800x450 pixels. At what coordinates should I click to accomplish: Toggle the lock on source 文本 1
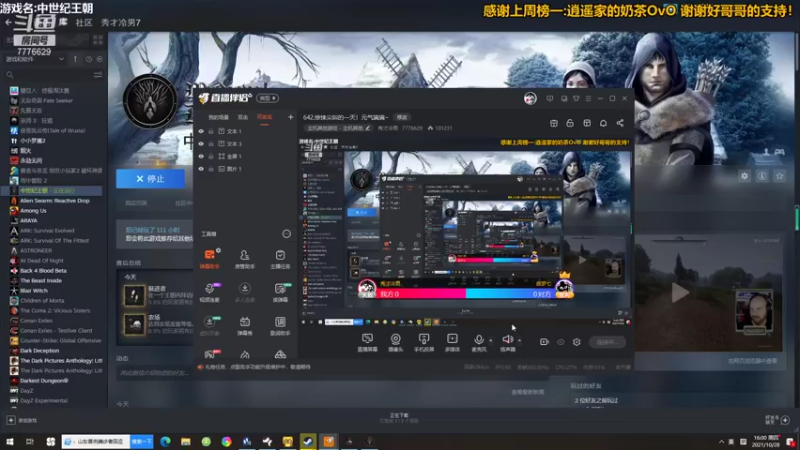[x=211, y=131]
